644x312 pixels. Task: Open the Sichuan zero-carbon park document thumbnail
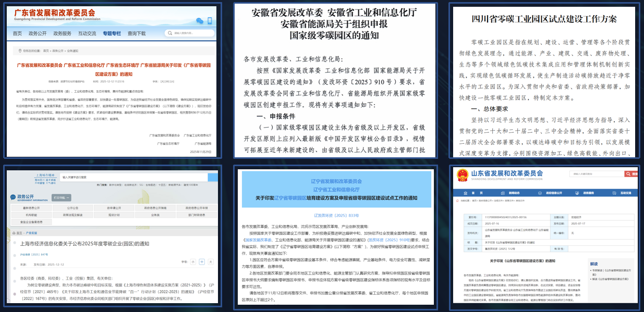click(x=544, y=81)
